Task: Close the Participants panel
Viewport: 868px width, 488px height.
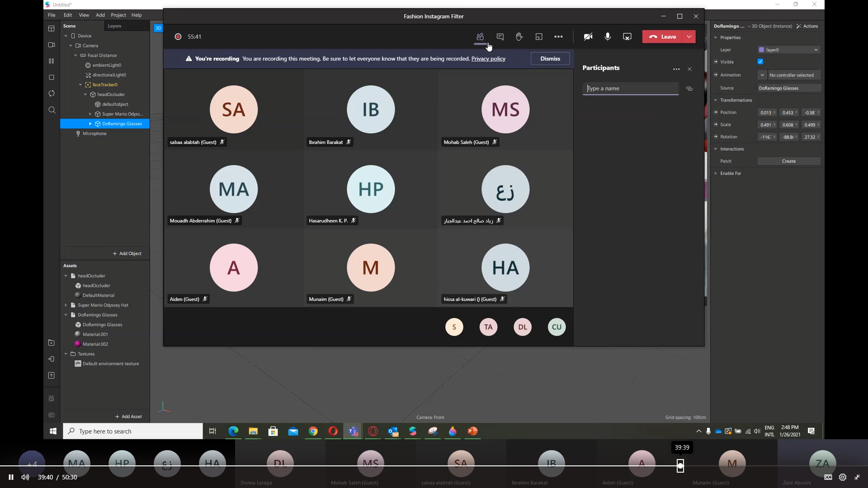Action: [x=690, y=69]
